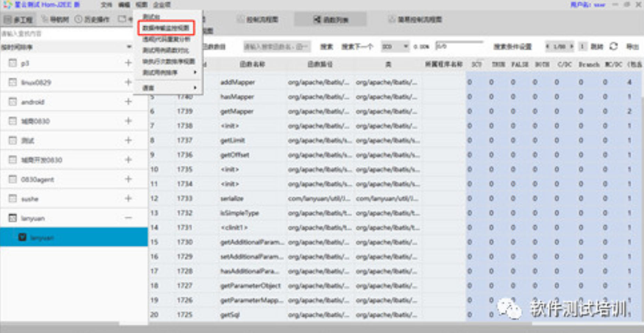The image size is (644, 333).
Task: Open the 编辑 menu
Action: click(x=124, y=5)
